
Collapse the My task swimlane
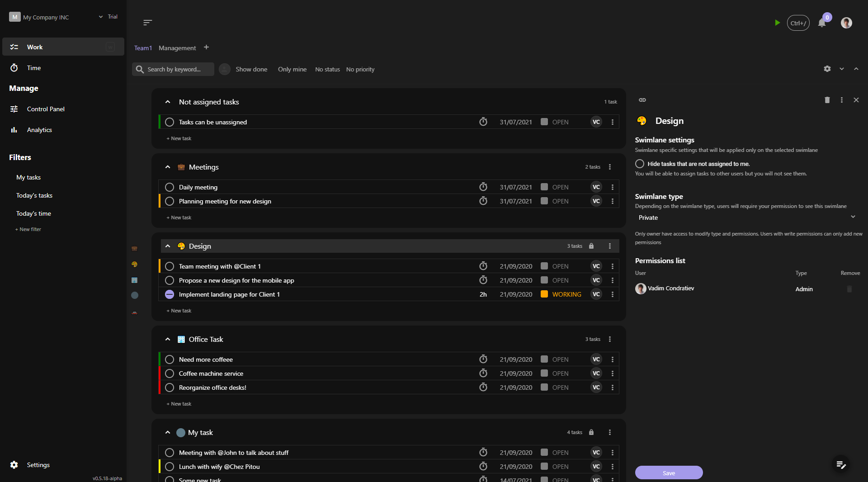pyautogui.click(x=168, y=432)
